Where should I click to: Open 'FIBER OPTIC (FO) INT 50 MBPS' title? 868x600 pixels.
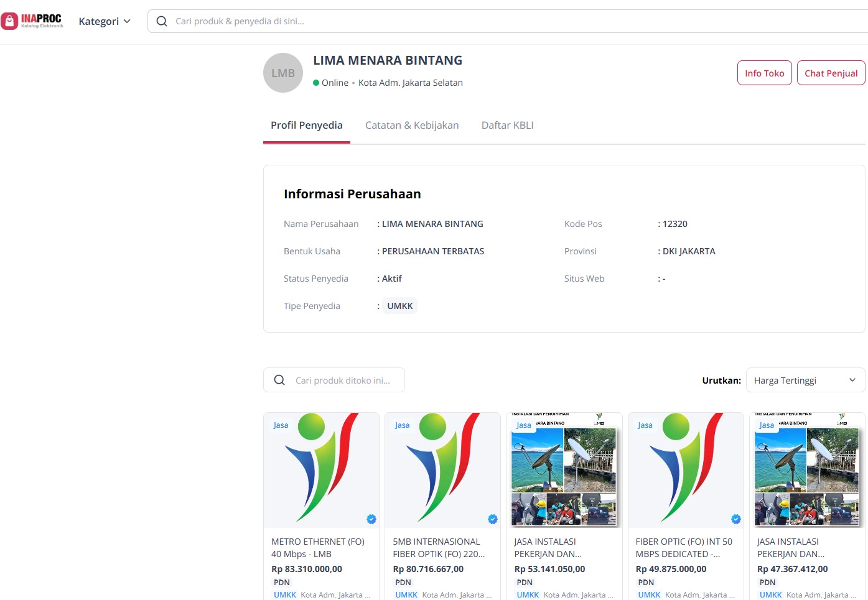[684, 548]
